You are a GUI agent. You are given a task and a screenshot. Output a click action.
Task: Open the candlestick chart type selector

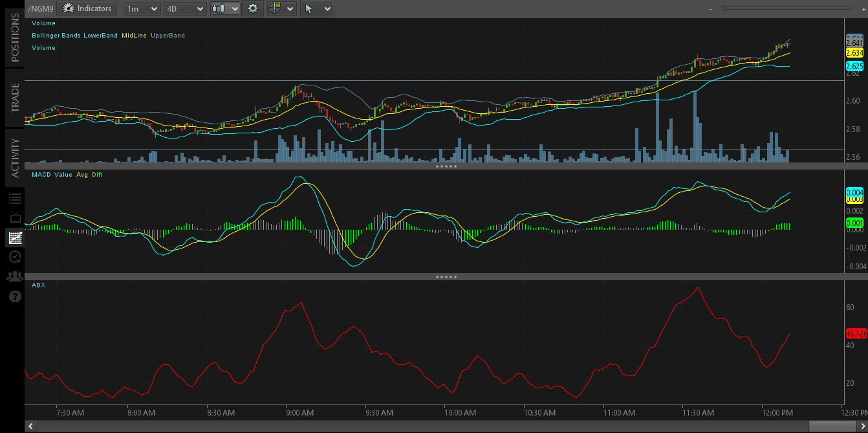[x=226, y=8]
